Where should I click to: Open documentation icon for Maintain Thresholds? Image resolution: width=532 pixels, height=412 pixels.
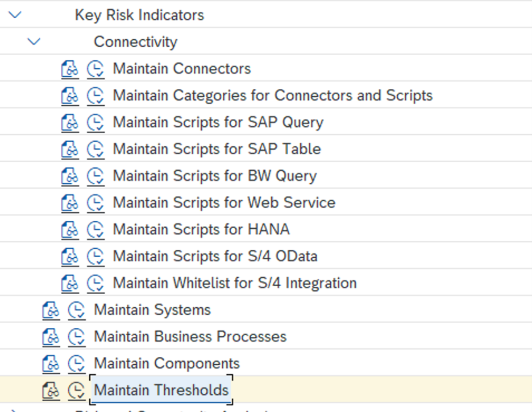tap(51, 390)
